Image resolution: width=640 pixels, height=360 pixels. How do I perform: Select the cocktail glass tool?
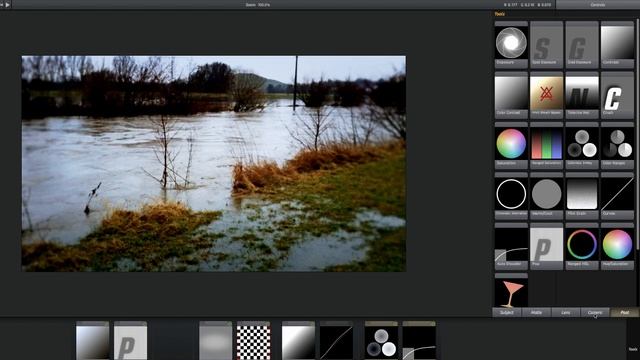pyautogui.click(x=511, y=291)
